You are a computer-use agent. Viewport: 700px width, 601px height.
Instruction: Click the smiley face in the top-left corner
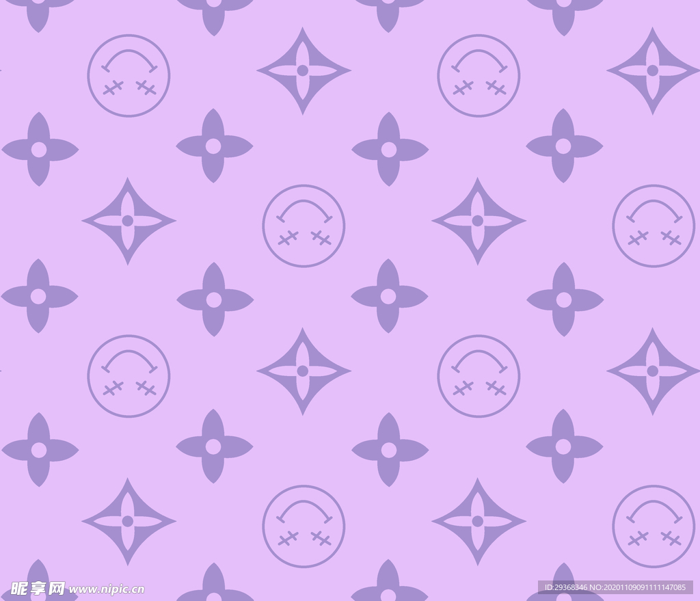click(x=129, y=75)
